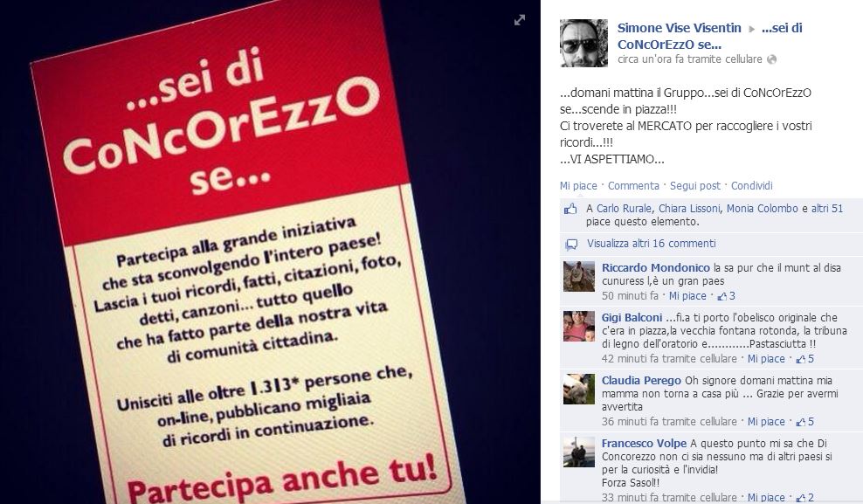Open the altri 51 likes list

pos(826,209)
